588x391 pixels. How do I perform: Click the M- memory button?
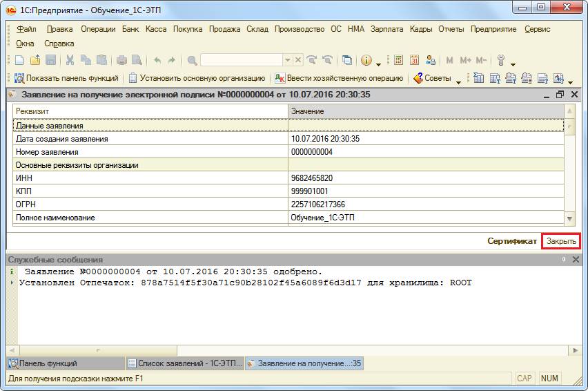tap(481, 60)
